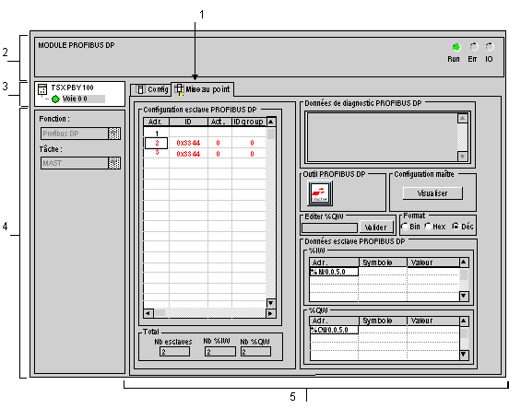Open the Fonction Profibus DP dropdown

(114, 134)
